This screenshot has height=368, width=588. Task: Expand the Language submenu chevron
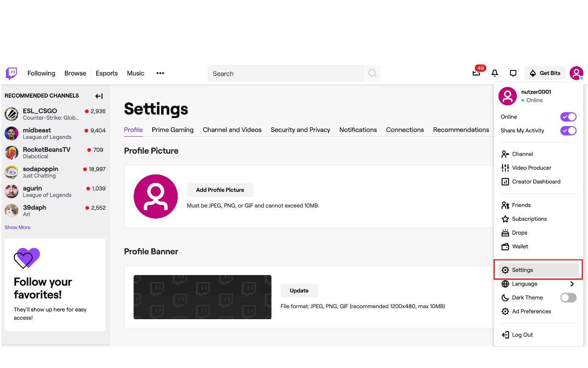(x=572, y=284)
